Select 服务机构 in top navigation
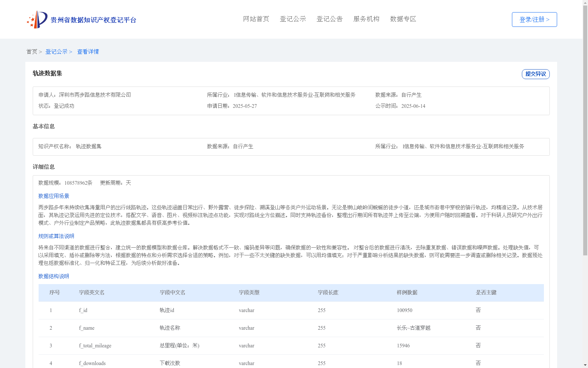The height and width of the screenshot is (368, 588). pyautogui.click(x=366, y=19)
